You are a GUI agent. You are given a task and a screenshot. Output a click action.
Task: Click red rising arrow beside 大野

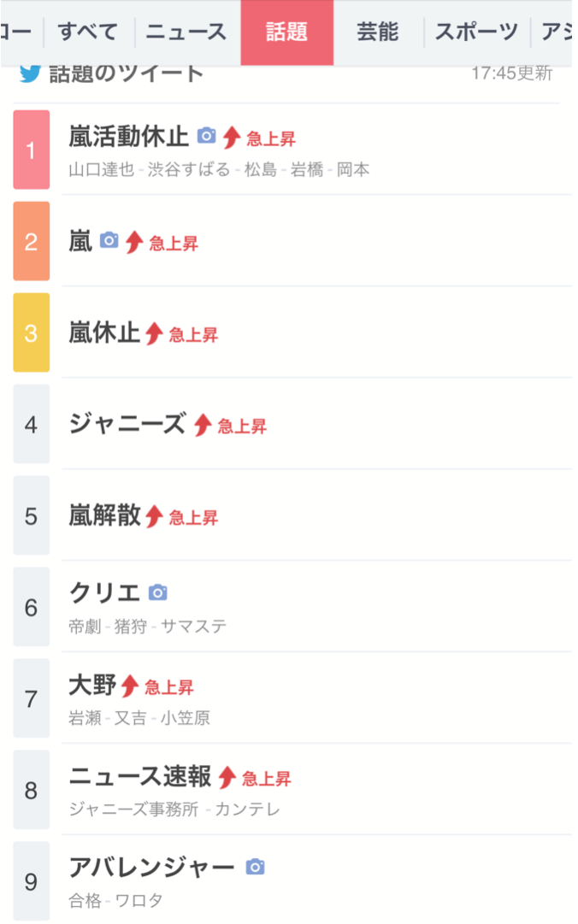[x=130, y=686]
